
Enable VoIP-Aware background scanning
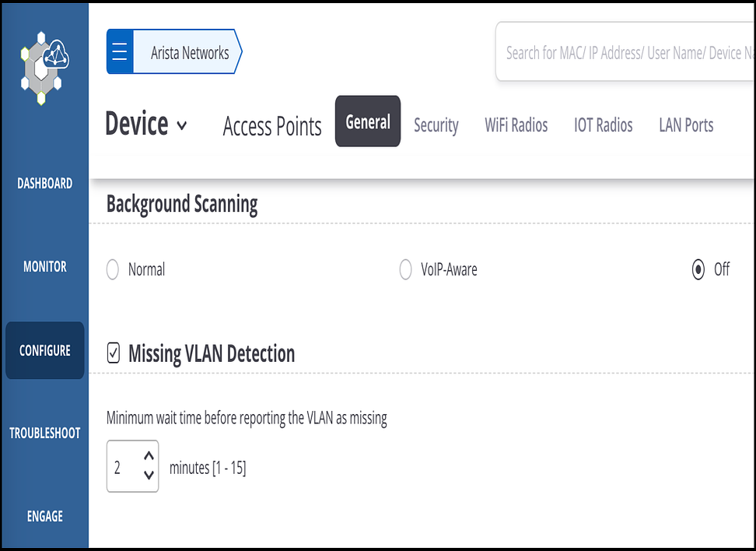point(405,269)
